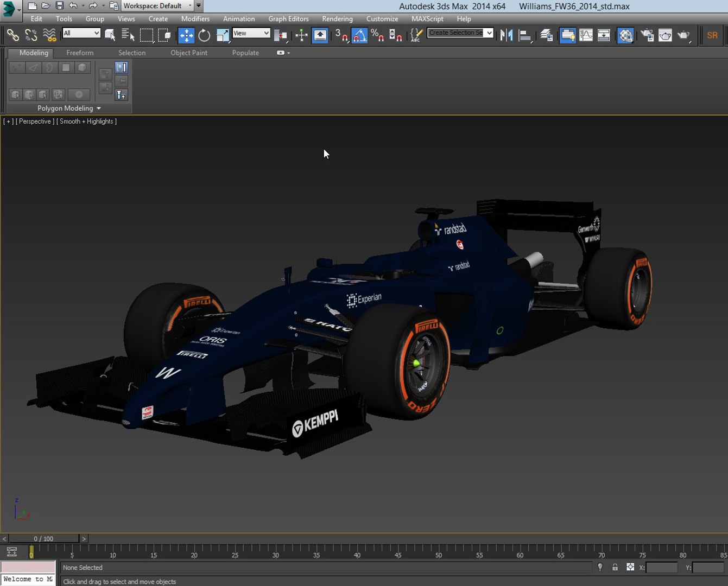Screen dimensions: 728x586
Task: Click the SR button on the toolbar
Action: tap(712, 35)
